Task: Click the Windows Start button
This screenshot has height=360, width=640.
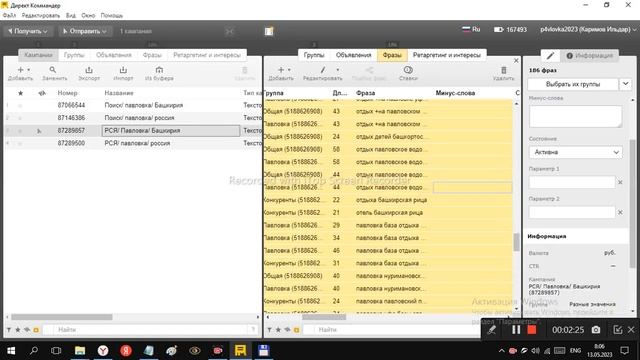Action: pos(11,351)
